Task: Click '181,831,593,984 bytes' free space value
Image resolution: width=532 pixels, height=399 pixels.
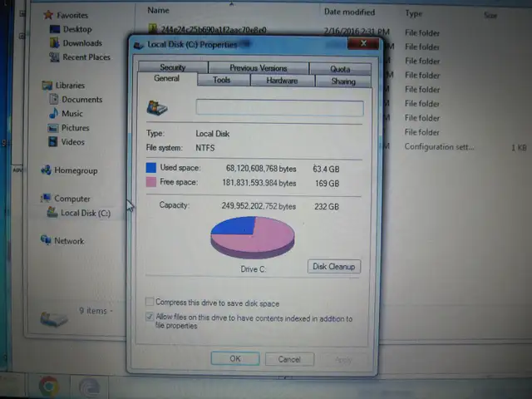Action: click(x=259, y=183)
